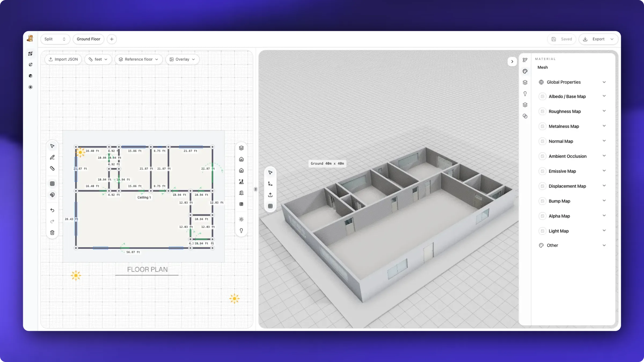Click the undo arrow icon
Image resolution: width=644 pixels, height=362 pixels.
click(52, 210)
